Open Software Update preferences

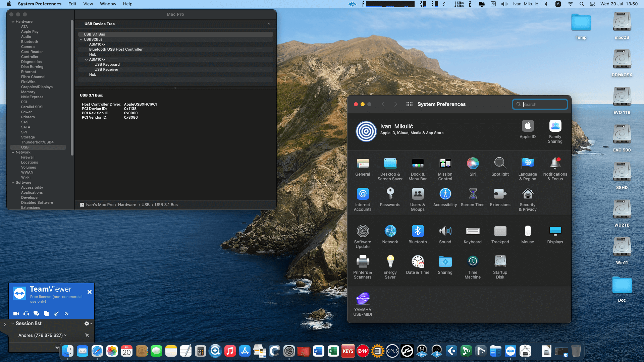[363, 237]
